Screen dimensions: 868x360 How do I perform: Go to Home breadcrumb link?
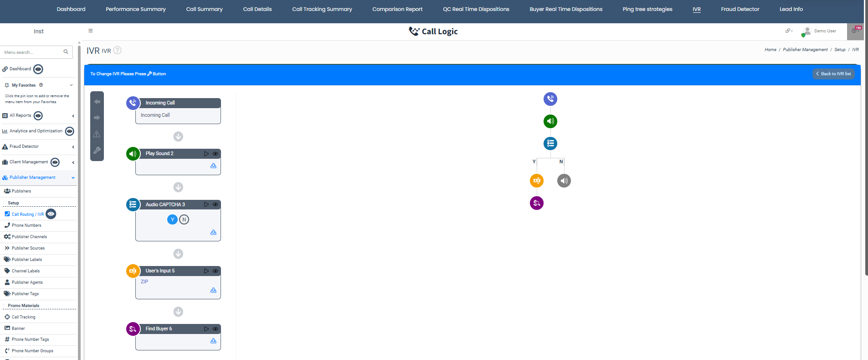(770, 50)
